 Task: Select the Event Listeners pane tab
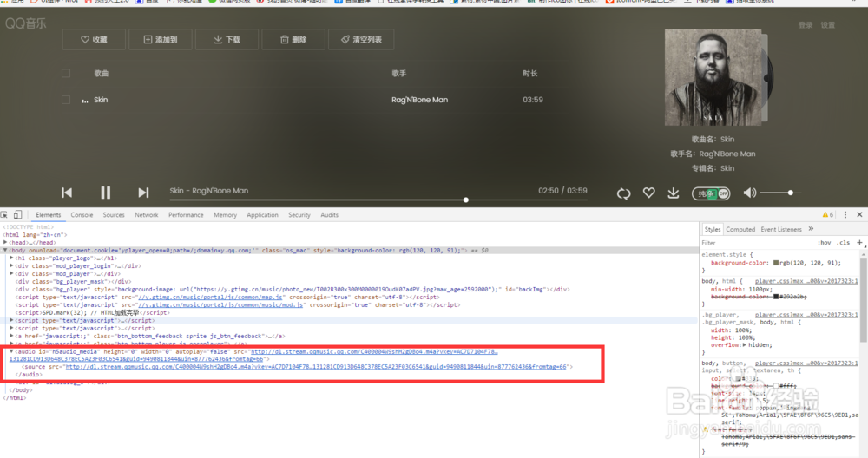click(780, 229)
